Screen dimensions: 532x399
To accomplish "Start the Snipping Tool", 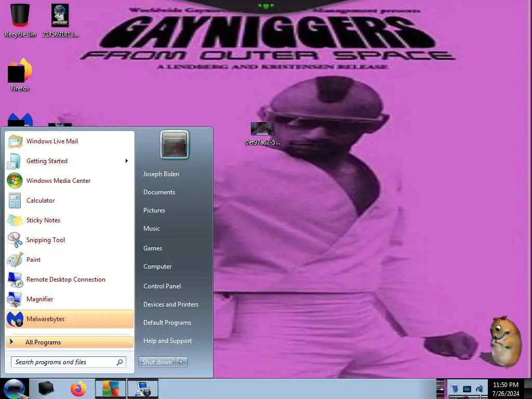I will (70, 240).
